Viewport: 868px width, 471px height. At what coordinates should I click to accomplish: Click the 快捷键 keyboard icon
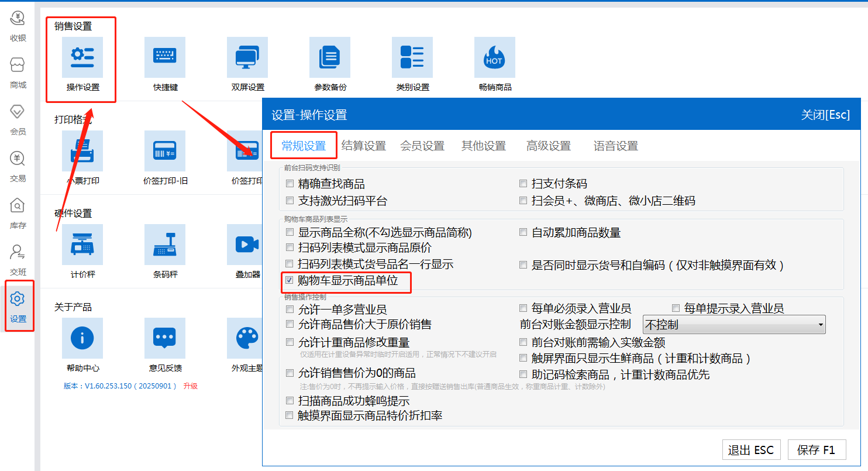point(165,57)
